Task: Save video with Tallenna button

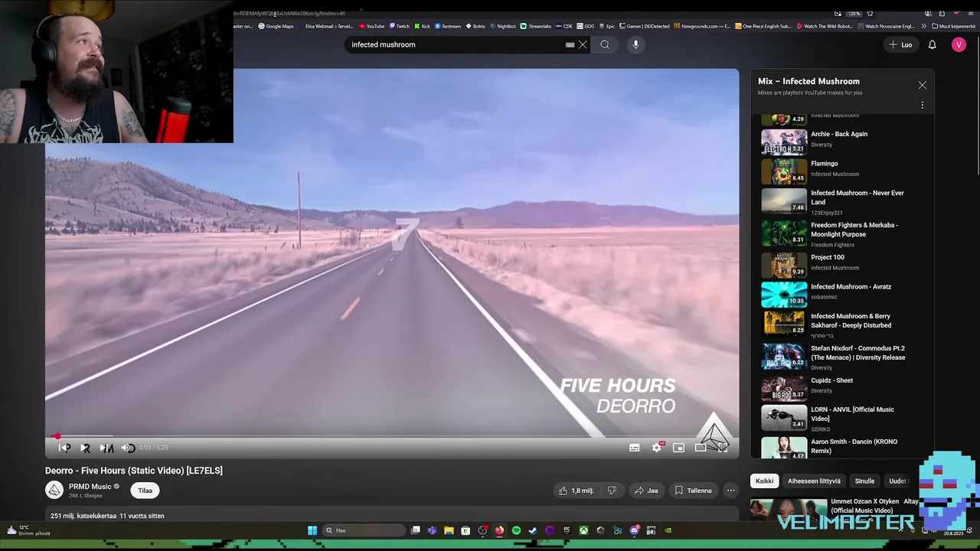Action: coord(693,491)
